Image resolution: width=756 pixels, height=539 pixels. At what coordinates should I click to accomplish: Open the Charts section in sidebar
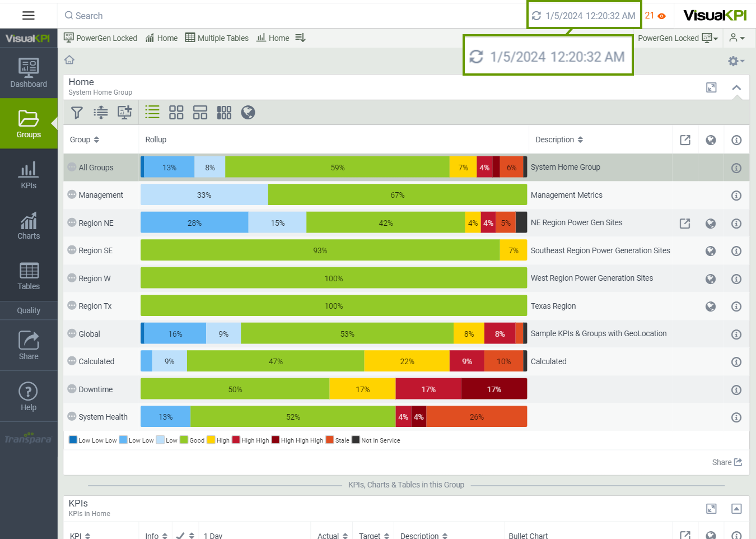pos(29,226)
